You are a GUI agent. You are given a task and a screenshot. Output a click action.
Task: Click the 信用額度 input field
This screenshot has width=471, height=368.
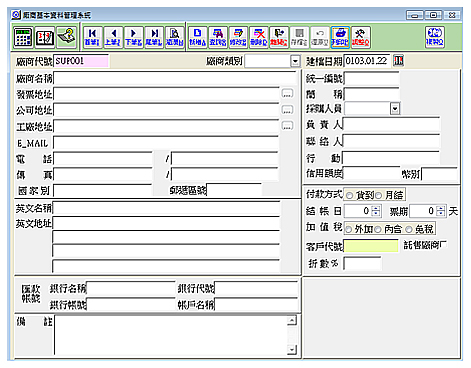coord(371,173)
